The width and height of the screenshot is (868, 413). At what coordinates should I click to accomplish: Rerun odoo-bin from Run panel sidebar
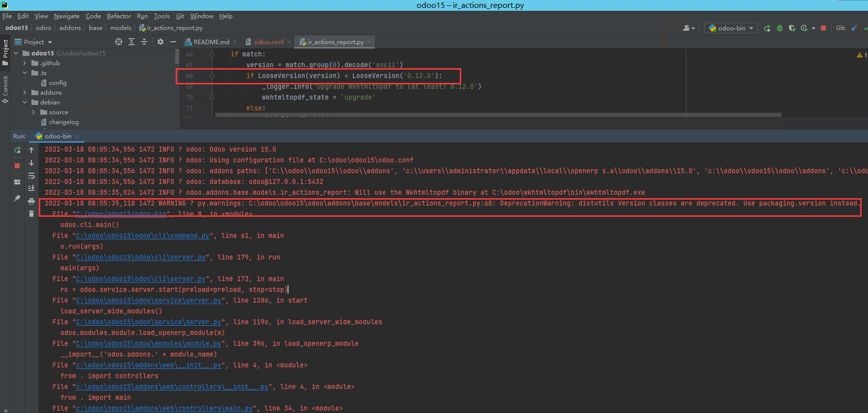tap(17, 150)
